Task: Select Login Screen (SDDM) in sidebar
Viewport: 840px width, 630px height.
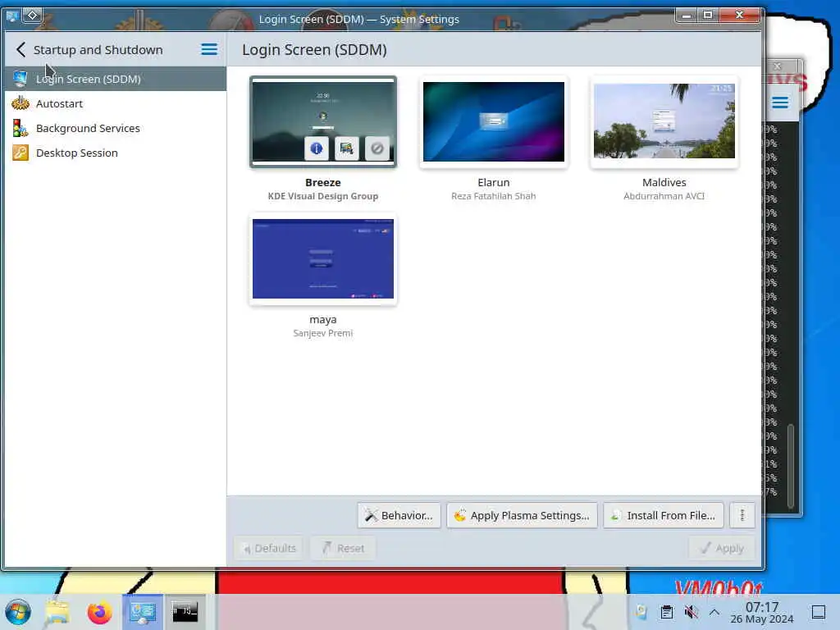Action: point(115,79)
